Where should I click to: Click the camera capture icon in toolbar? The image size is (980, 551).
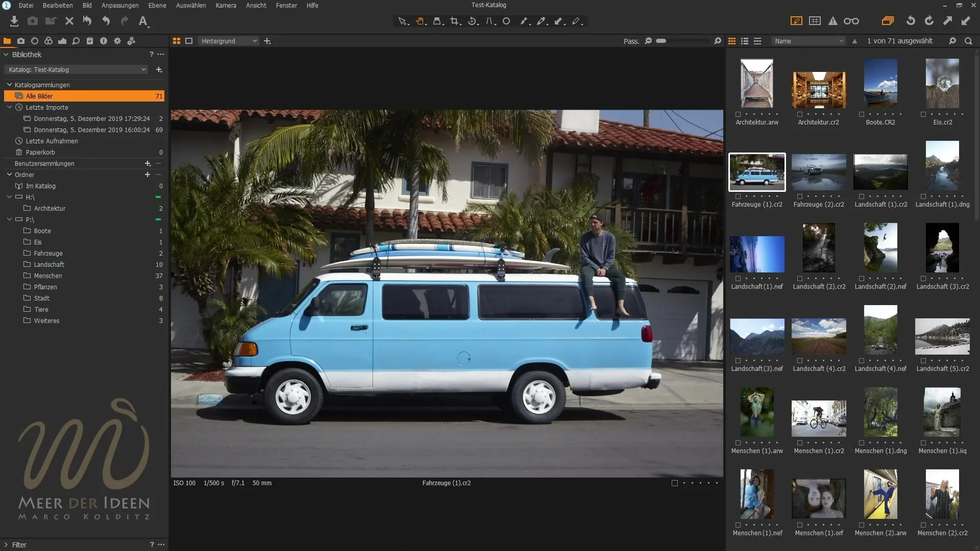pos(33,21)
